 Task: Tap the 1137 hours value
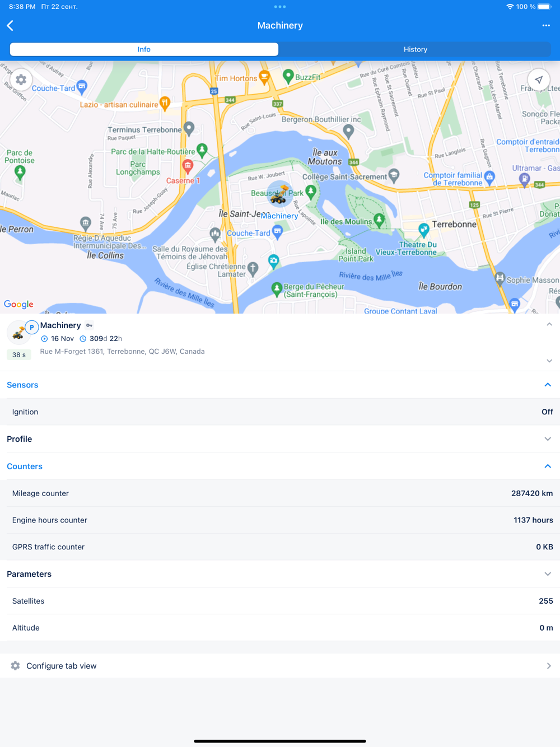tap(533, 520)
